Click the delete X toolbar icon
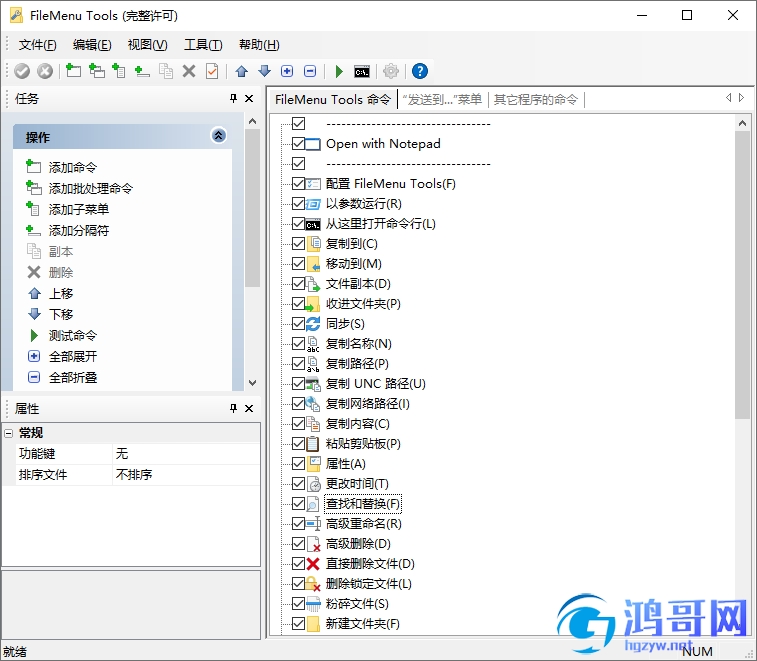This screenshot has width=757, height=661. click(189, 71)
